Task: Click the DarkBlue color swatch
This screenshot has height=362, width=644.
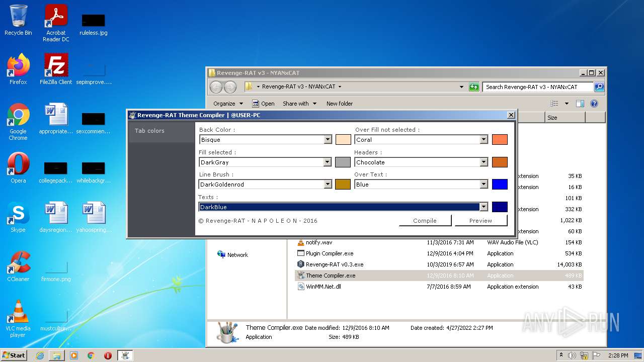Action: click(500, 207)
